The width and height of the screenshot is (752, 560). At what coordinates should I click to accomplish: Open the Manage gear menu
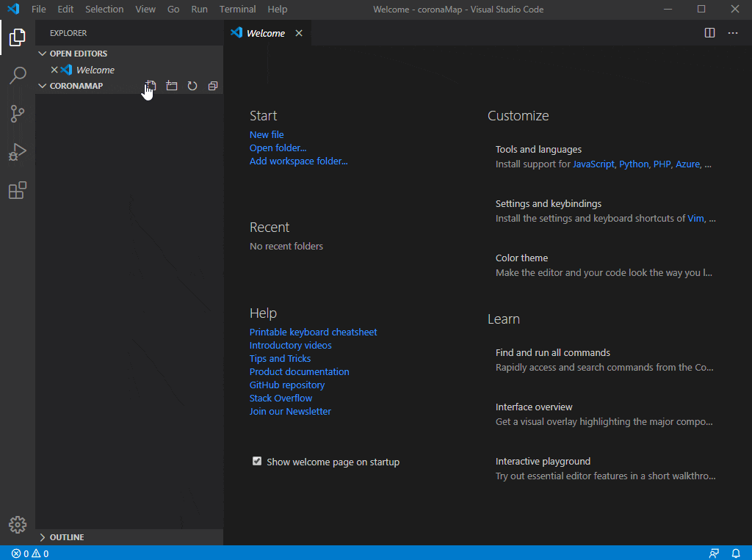[18, 525]
